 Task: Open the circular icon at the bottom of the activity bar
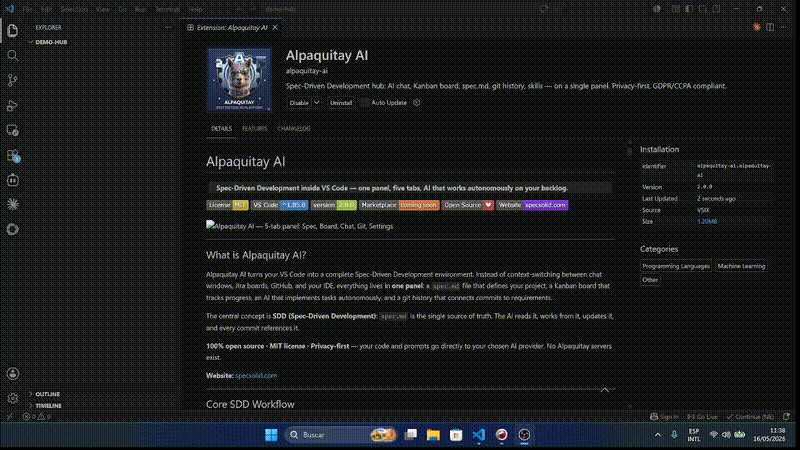click(x=12, y=229)
